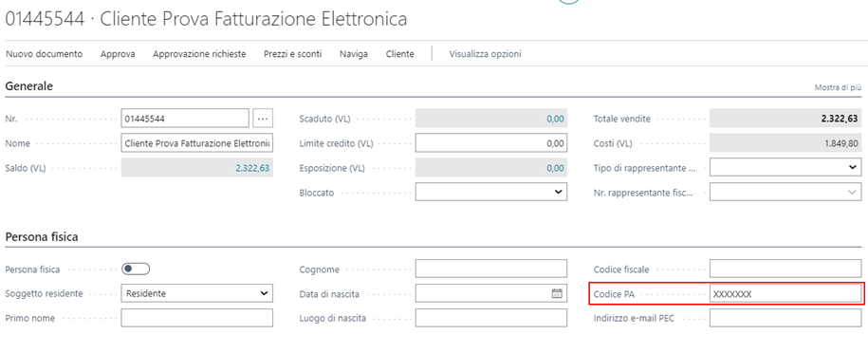Click the Costi (VL) value 1.849,80
The image size is (868, 353).
841,143
